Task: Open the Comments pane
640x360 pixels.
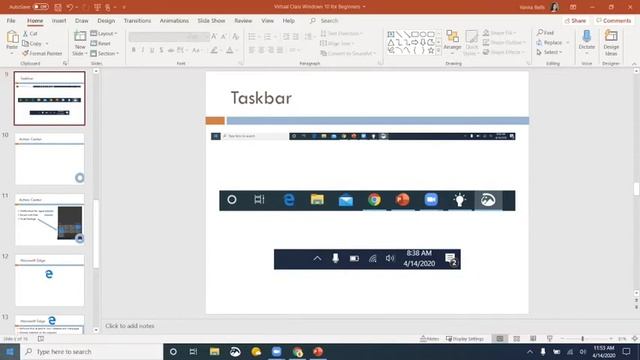Action: pos(613,20)
